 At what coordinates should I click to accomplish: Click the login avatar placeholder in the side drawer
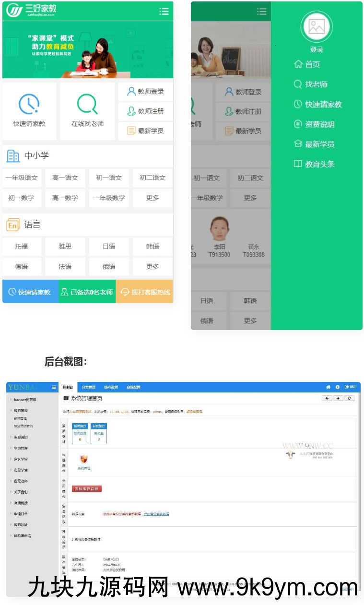317,27
